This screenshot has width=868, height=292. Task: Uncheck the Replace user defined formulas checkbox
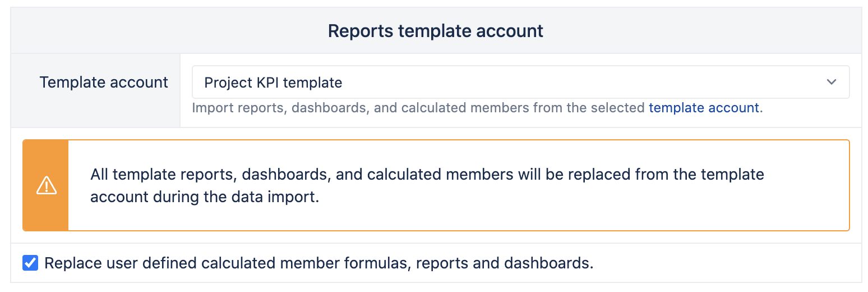click(30, 263)
